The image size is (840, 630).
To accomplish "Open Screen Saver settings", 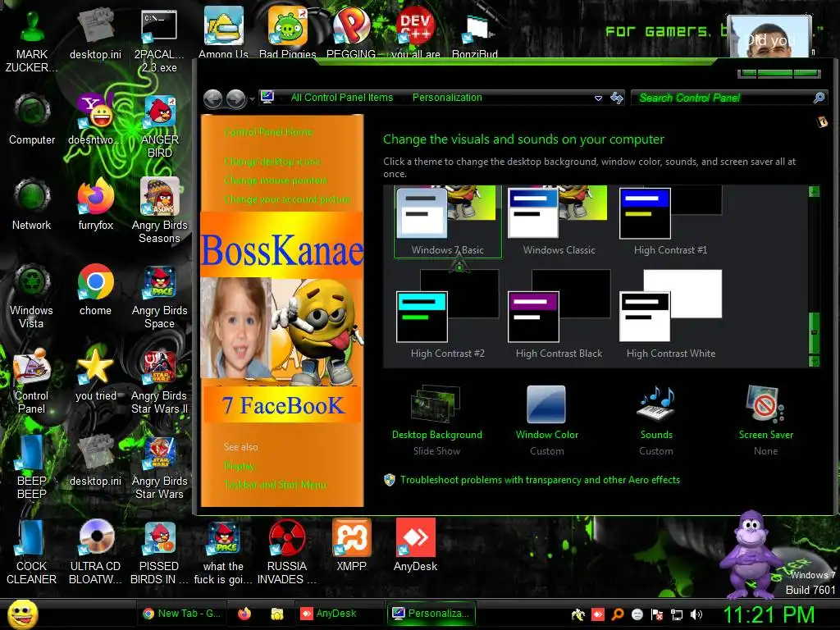I will click(765, 421).
